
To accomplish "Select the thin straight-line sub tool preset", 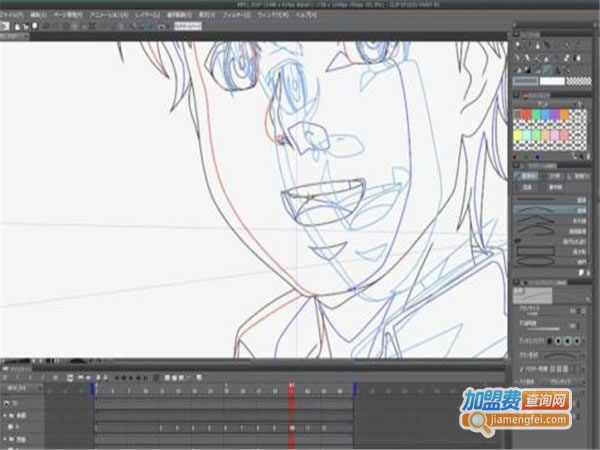I will click(x=549, y=200).
